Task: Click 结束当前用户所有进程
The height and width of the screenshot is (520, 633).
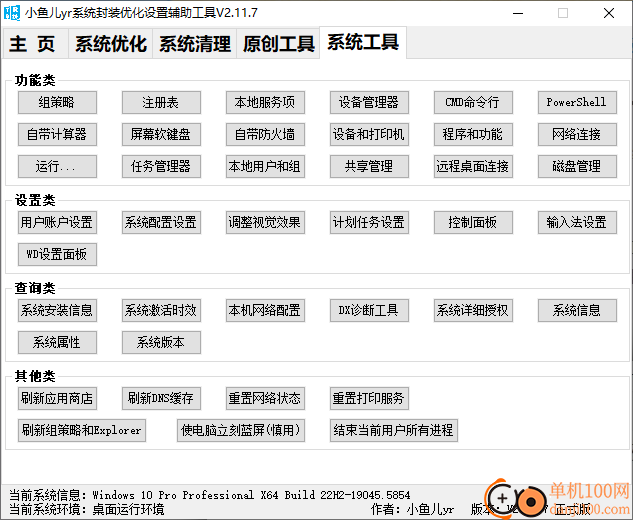Action: (x=394, y=430)
